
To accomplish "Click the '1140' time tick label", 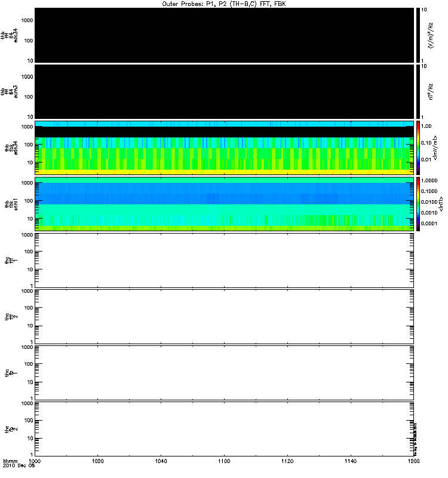I will coord(351,461).
